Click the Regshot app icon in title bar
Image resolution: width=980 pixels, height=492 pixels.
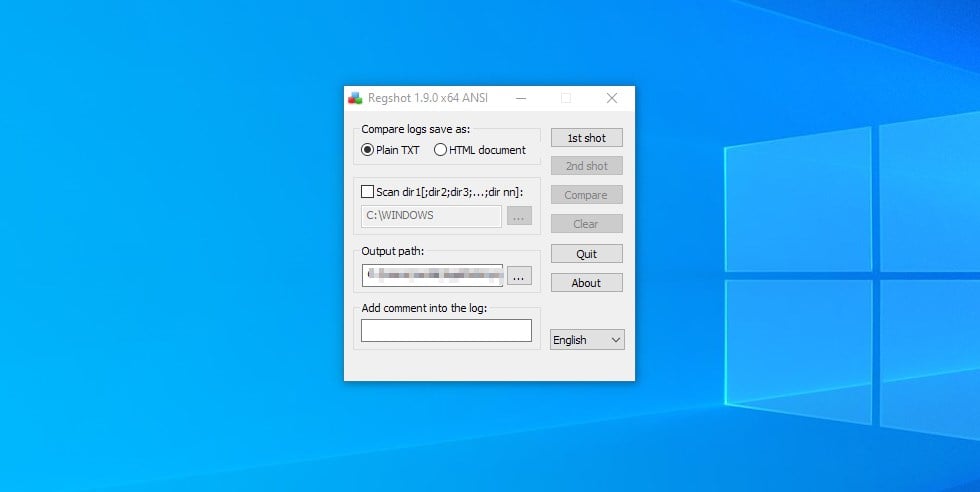pos(355,98)
